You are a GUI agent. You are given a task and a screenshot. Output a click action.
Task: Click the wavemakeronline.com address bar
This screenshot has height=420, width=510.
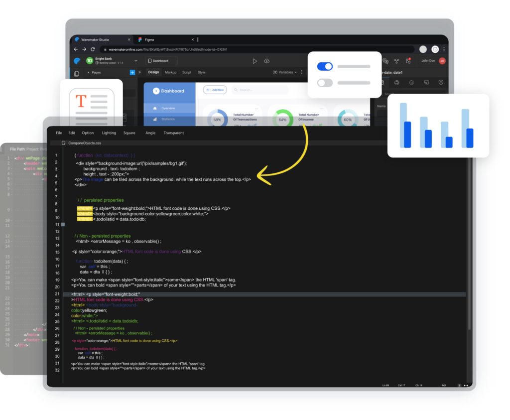point(257,49)
